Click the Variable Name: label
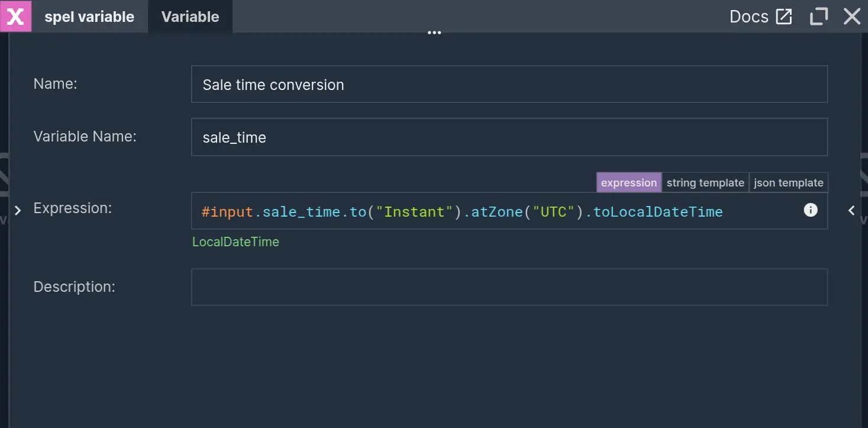868x428 pixels. click(x=85, y=137)
